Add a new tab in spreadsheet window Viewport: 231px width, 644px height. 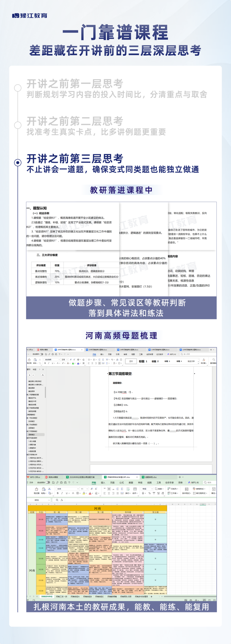(x=179, y=477)
